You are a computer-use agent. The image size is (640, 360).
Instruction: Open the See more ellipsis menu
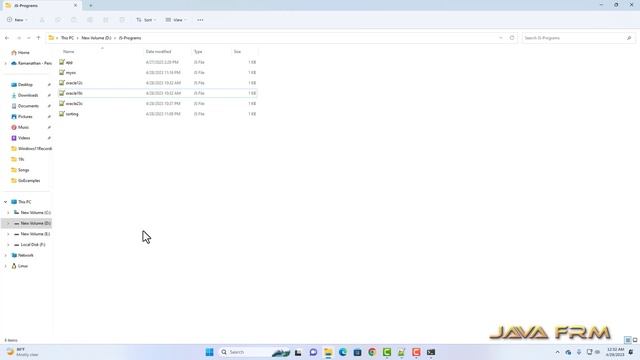pos(200,20)
